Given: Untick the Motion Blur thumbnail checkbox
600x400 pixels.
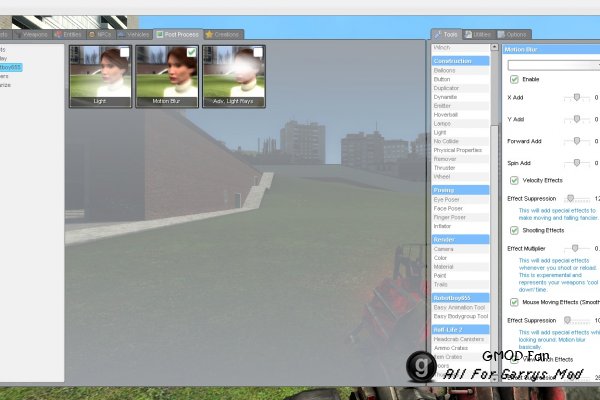Looking at the screenshot, I should click(191, 52).
